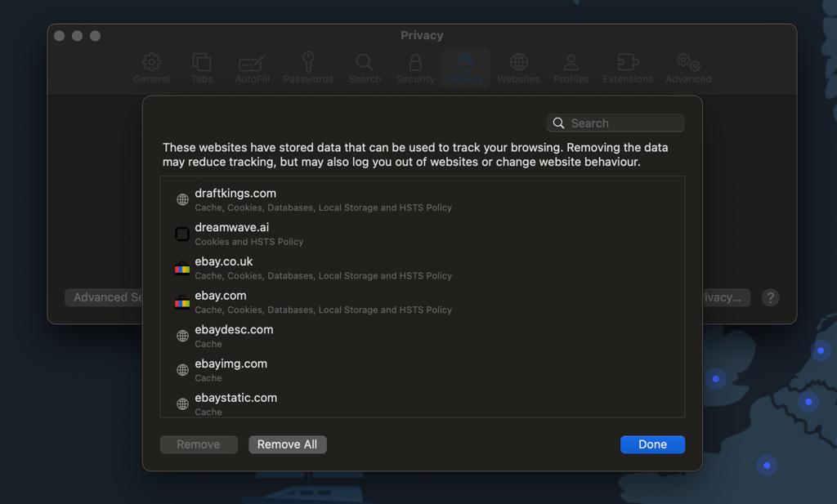The width and height of the screenshot is (837, 504).
Task: Click the magnifier icon in search field
Action: [558, 123]
